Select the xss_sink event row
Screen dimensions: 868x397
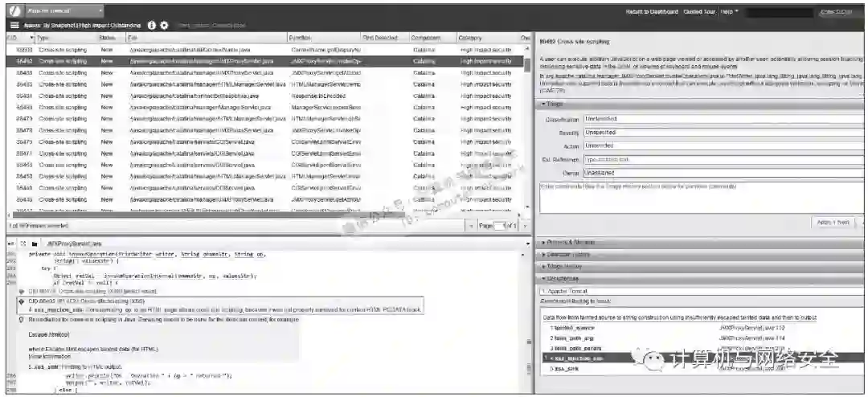click(x=702, y=368)
